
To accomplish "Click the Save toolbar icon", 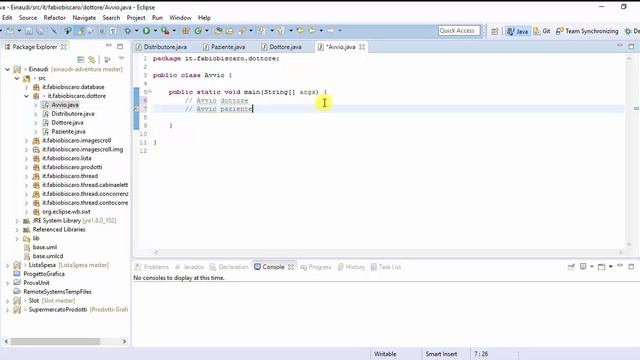I will tap(29, 31).
